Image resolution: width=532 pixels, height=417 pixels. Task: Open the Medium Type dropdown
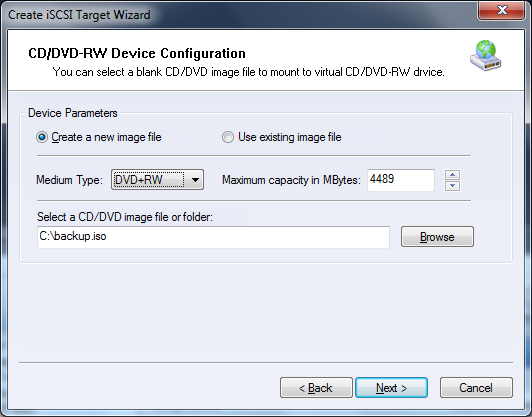click(157, 179)
